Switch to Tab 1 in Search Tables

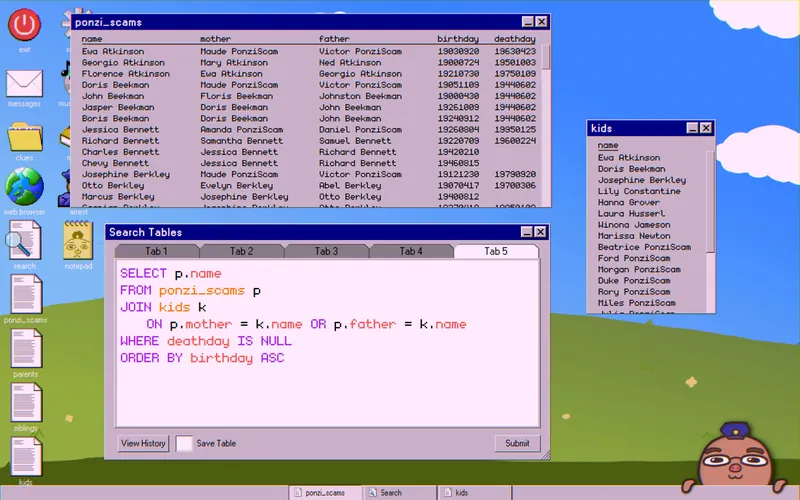[156, 251]
